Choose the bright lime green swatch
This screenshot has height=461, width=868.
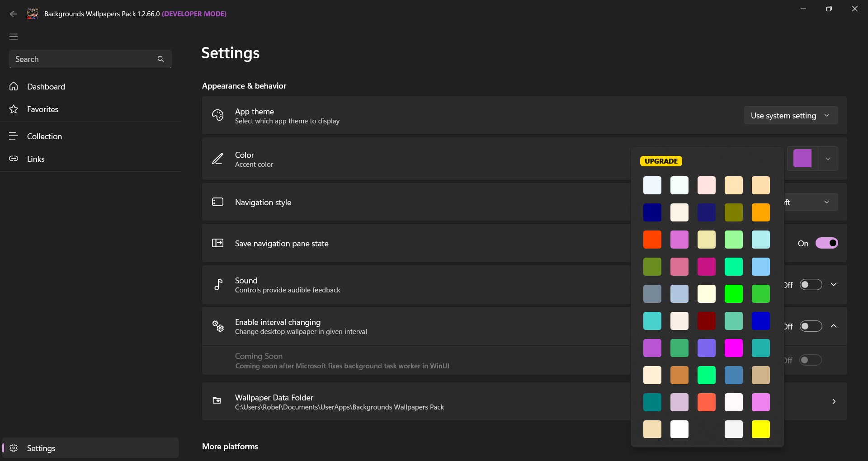(x=734, y=294)
